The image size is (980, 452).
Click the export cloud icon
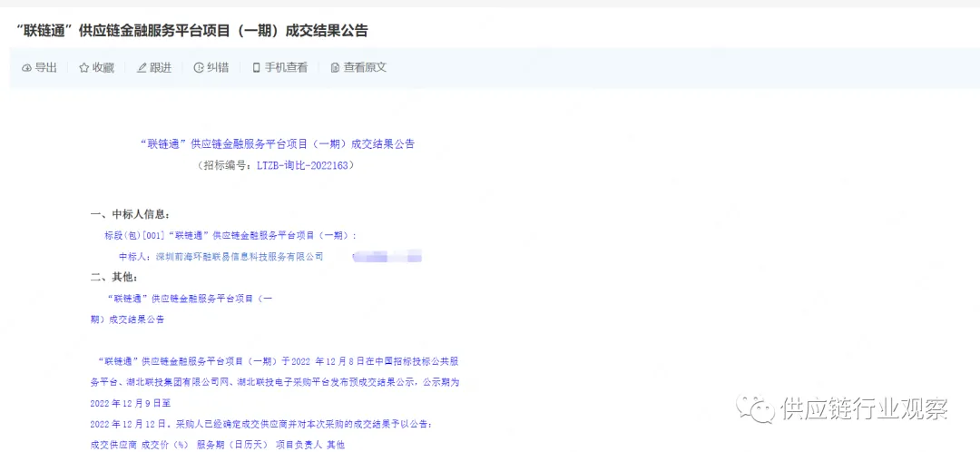click(x=26, y=68)
